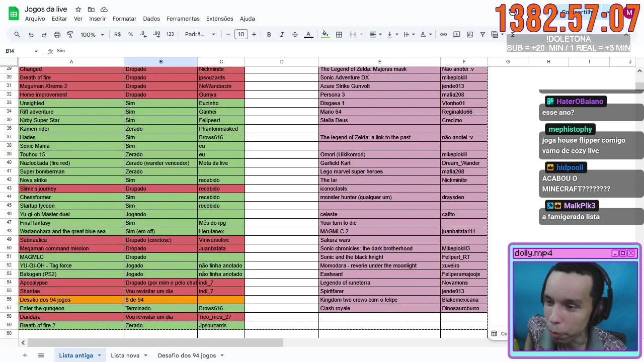Open horizontal align dropdown
The image size is (644, 362).
(x=375, y=35)
